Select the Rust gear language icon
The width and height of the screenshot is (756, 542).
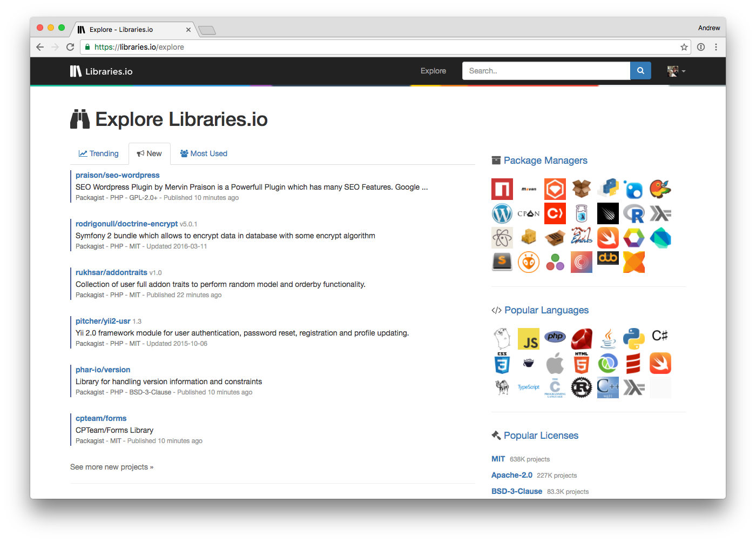point(582,387)
